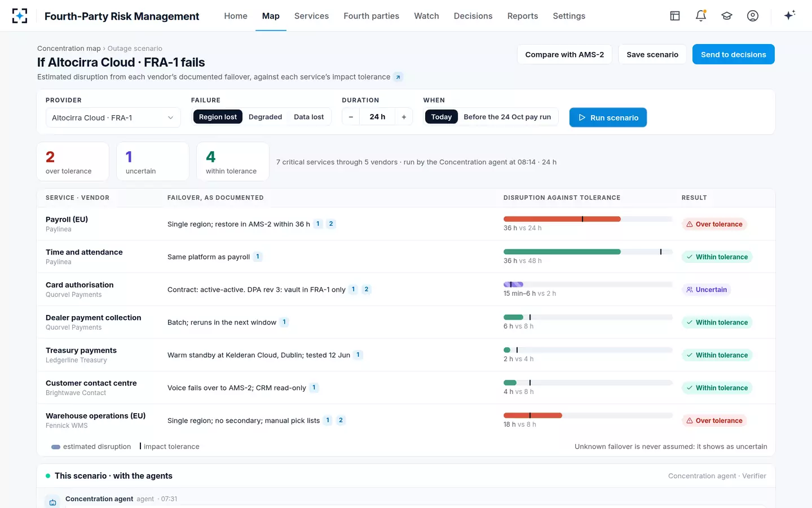Save the scenario with Save scenario button

coord(652,54)
